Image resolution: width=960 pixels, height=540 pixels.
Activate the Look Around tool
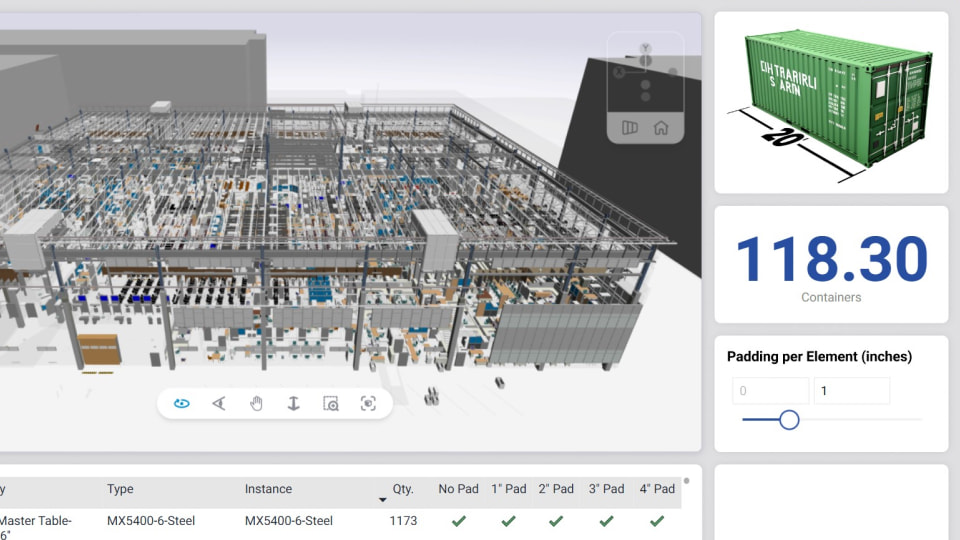[219, 403]
